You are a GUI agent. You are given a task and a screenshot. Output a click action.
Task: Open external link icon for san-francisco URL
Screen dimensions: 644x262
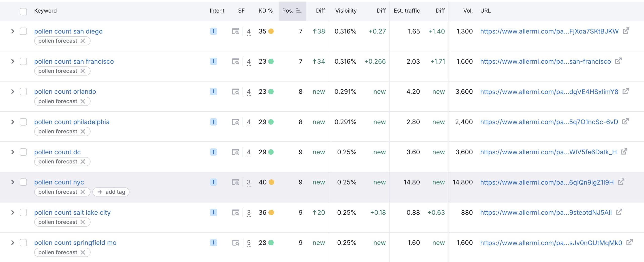(618, 61)
